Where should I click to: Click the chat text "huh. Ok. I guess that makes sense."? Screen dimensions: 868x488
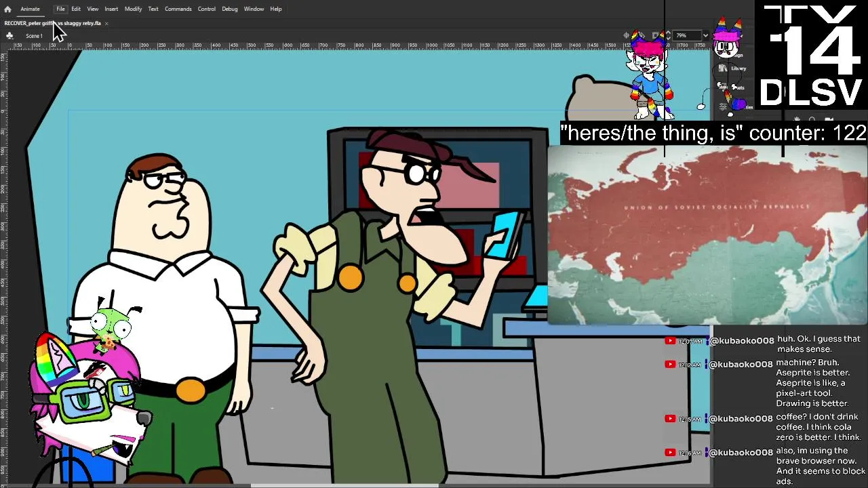[x=818, y=344]
